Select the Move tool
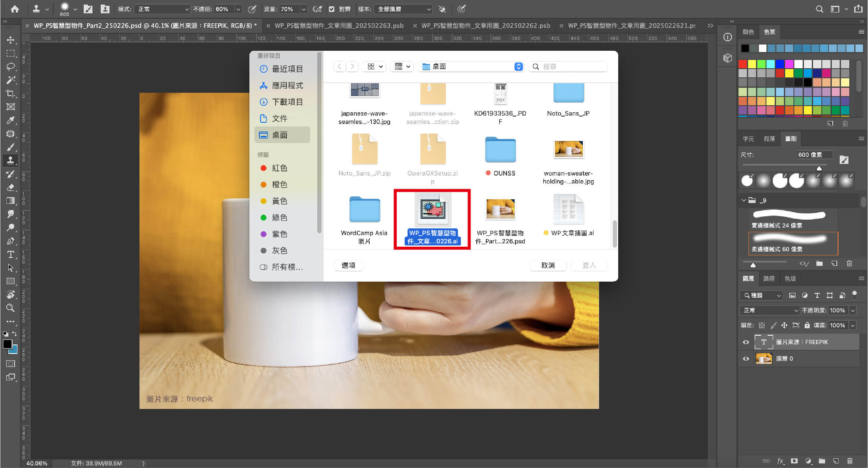The height and width of the screenshot is (468, 868). 10,40
